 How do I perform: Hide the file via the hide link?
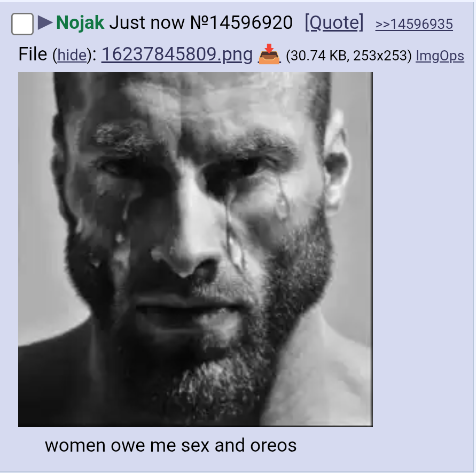click(x=72, y=55)
